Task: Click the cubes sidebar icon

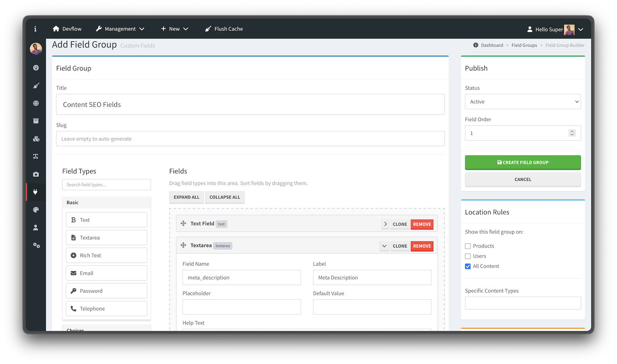Action: (36, 139)
